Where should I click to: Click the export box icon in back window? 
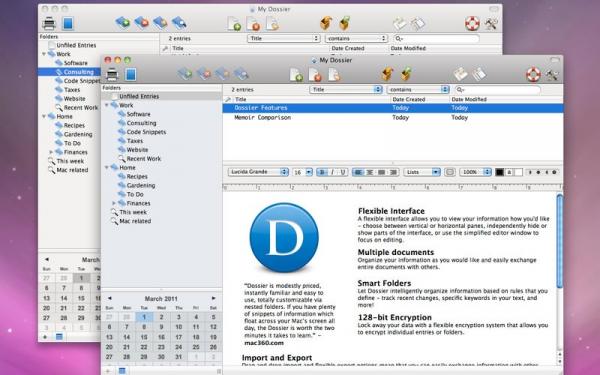(344, 23)
